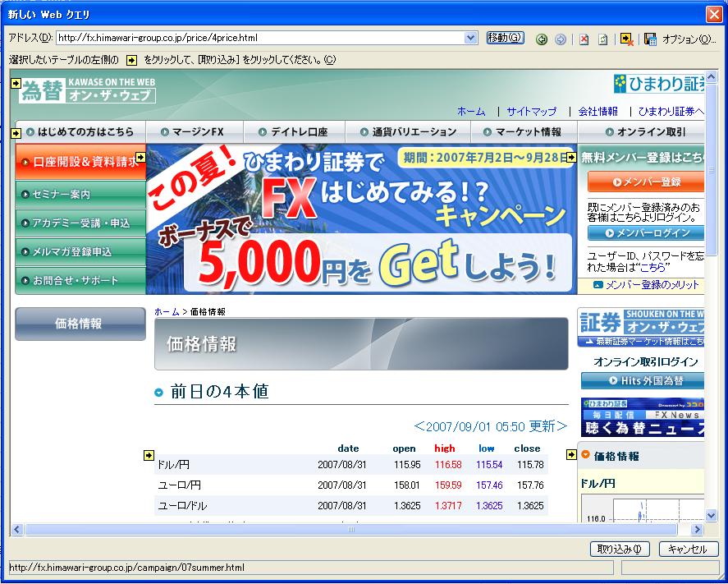This screenshot has height=584, width=728.
Task: Open the ひまわり証券へ link
Action: tap(671, 112)
